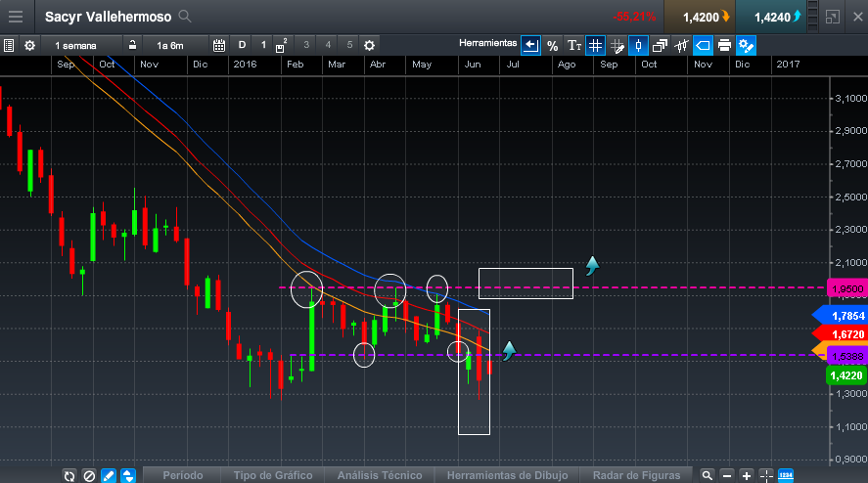This screenshot has width=868, height=483.
Task: Open the Análisis Técnico tab
Action: click(380, 475)
